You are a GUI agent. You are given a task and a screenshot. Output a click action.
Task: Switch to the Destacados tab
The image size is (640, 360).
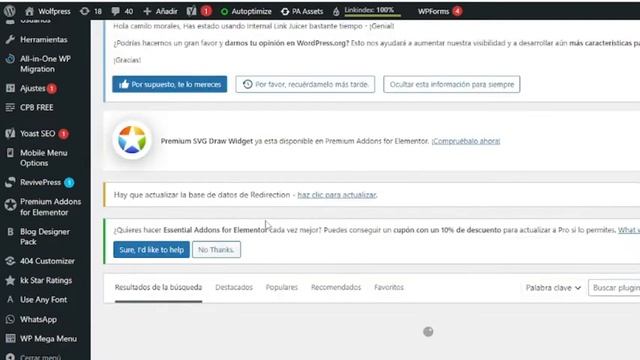234,287
